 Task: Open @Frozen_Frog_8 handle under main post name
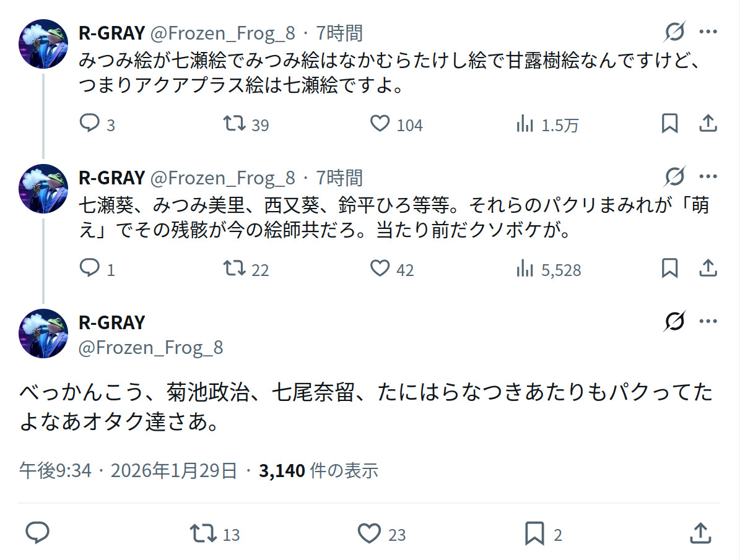150,348
